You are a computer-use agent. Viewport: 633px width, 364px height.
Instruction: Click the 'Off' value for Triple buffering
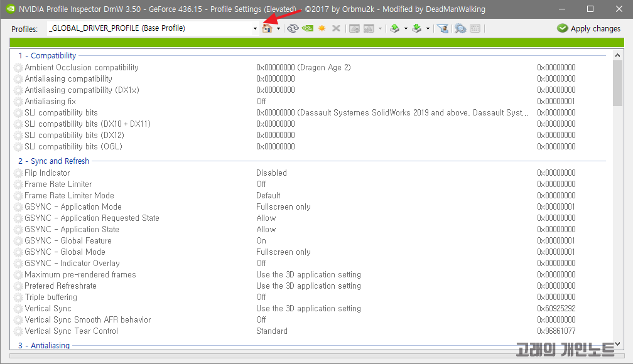pos(261,297)
